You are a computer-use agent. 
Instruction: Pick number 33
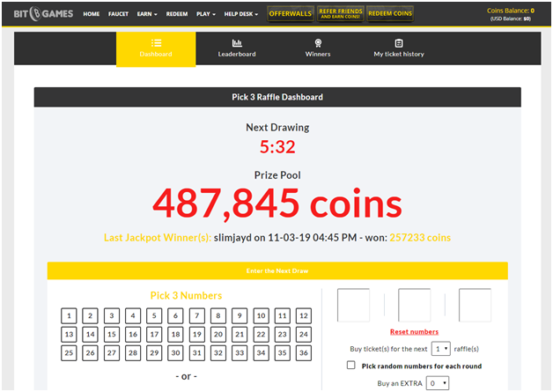click(240, 353)
